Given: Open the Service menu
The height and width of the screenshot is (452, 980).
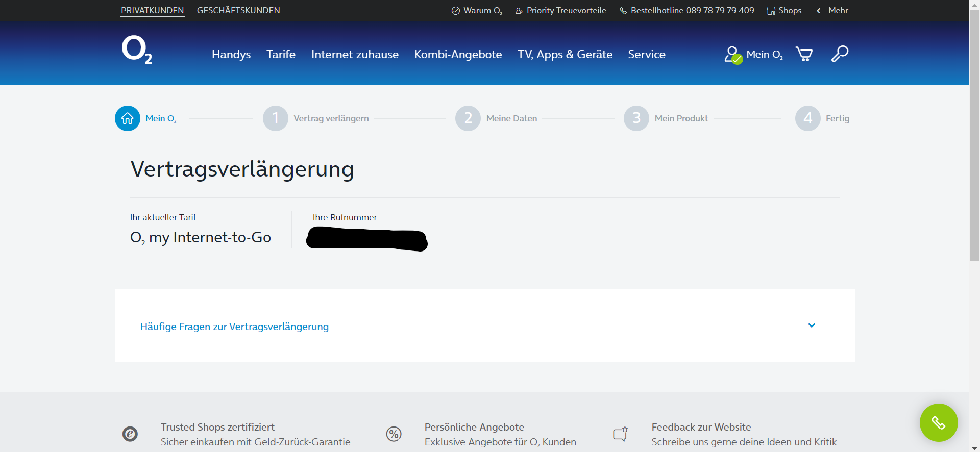Looking at the screenshot, I should [x=647, y=54].
